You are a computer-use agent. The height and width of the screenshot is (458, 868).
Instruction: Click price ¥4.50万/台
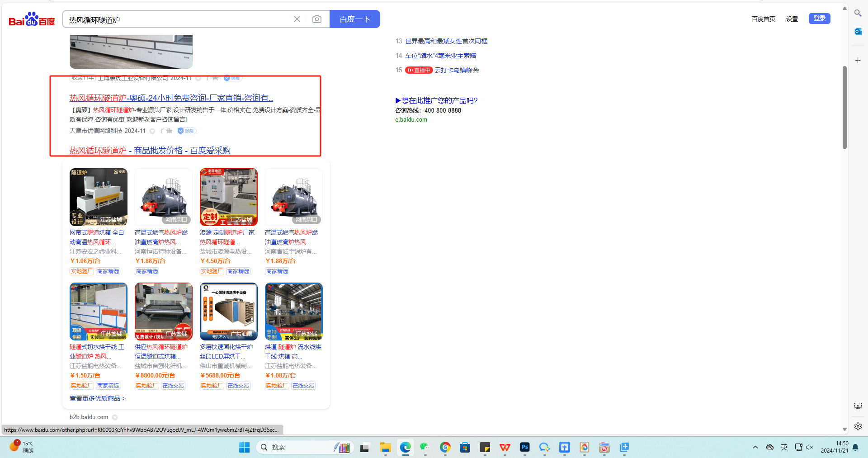216,261
